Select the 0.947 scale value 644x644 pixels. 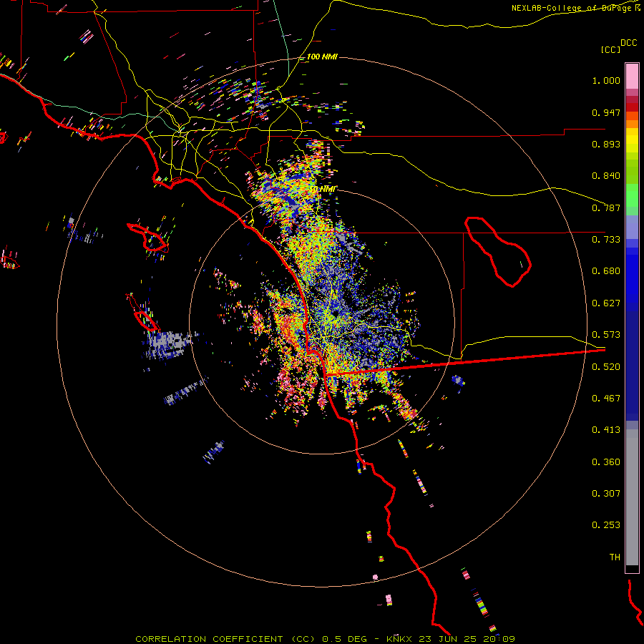[606, 112]
